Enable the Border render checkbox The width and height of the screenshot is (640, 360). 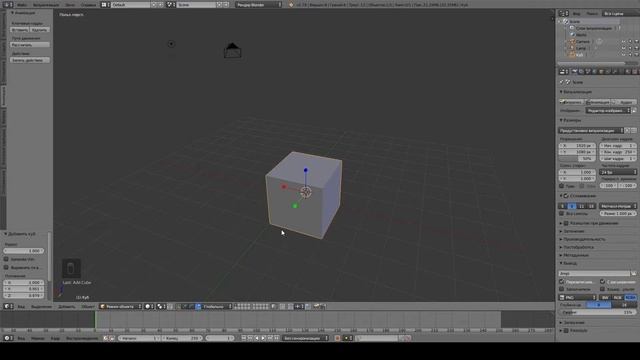pos(562,186)
